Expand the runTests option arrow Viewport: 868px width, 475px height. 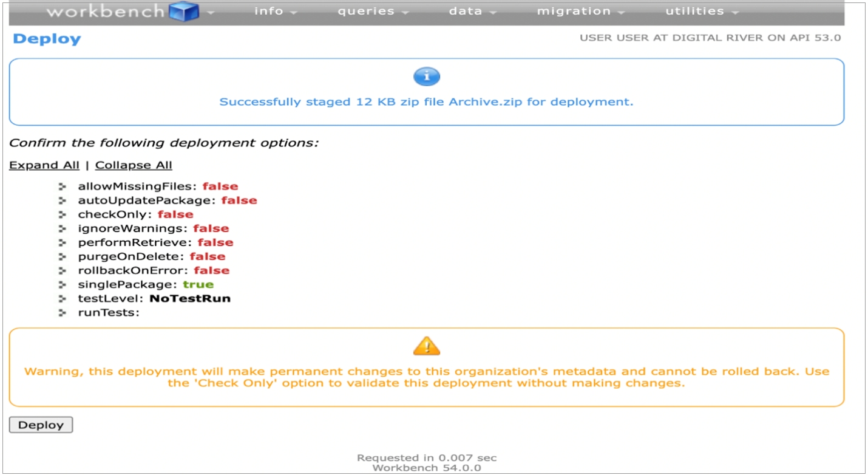[62, 312]
